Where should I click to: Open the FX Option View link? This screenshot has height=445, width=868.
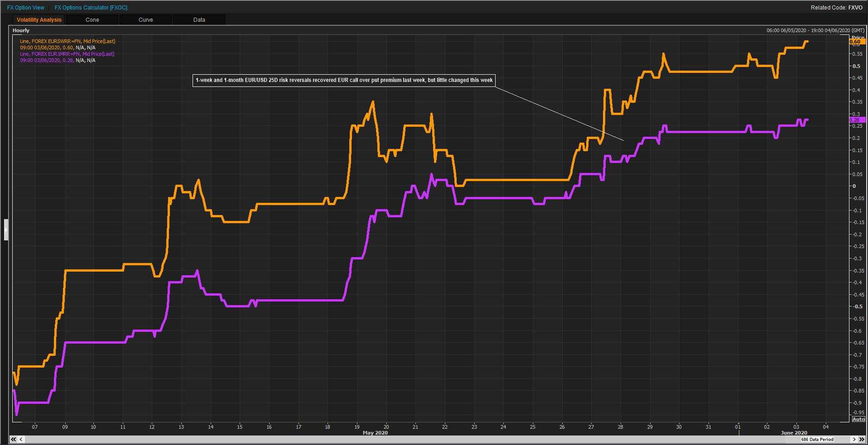coord(26,8)
